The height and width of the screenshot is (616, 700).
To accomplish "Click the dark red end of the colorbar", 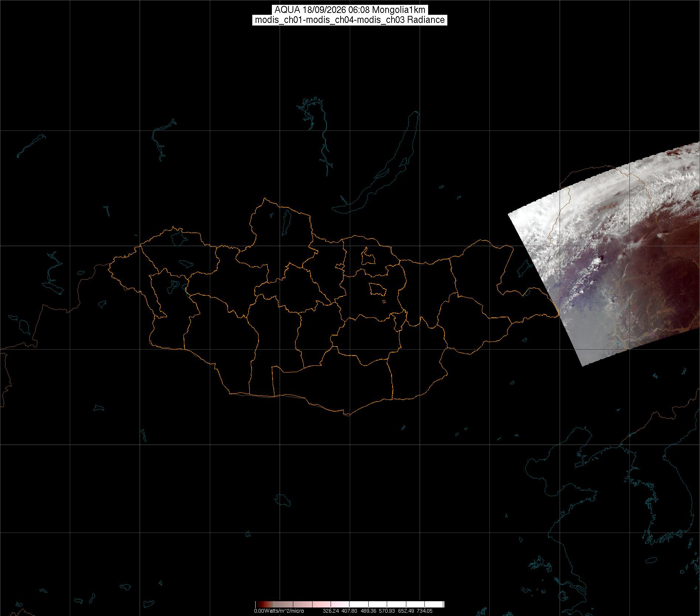I will tap(260, 604).
